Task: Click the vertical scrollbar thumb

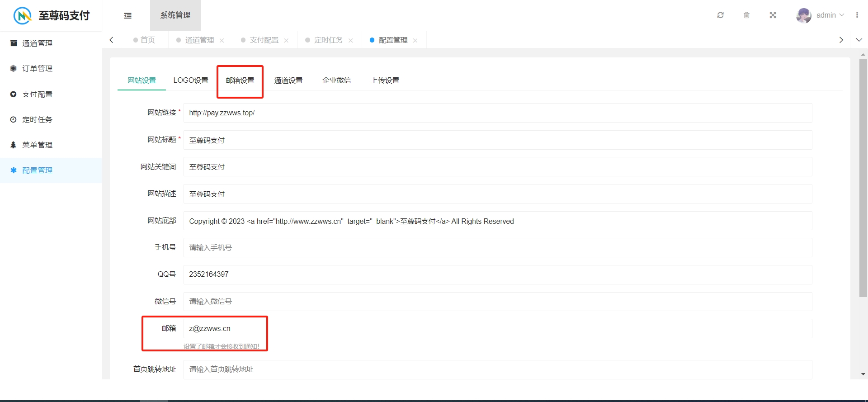Action: click(863, 177)
